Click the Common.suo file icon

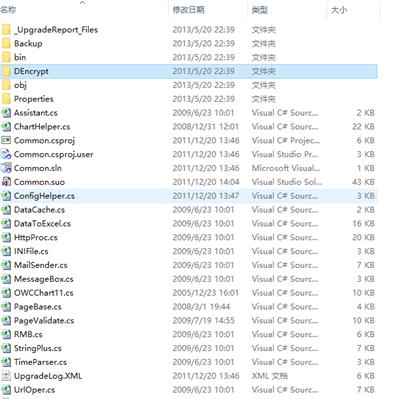(x=6, y=182)
